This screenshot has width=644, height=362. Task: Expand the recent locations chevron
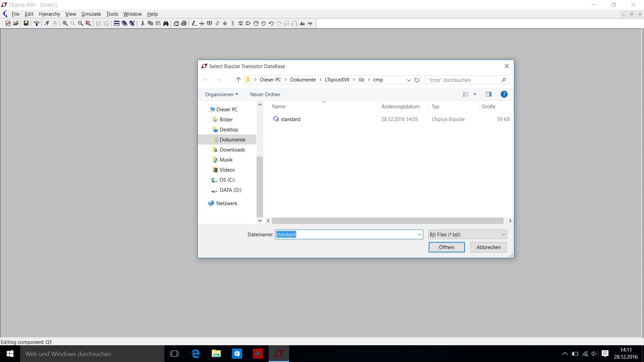[x=229, y=80]
